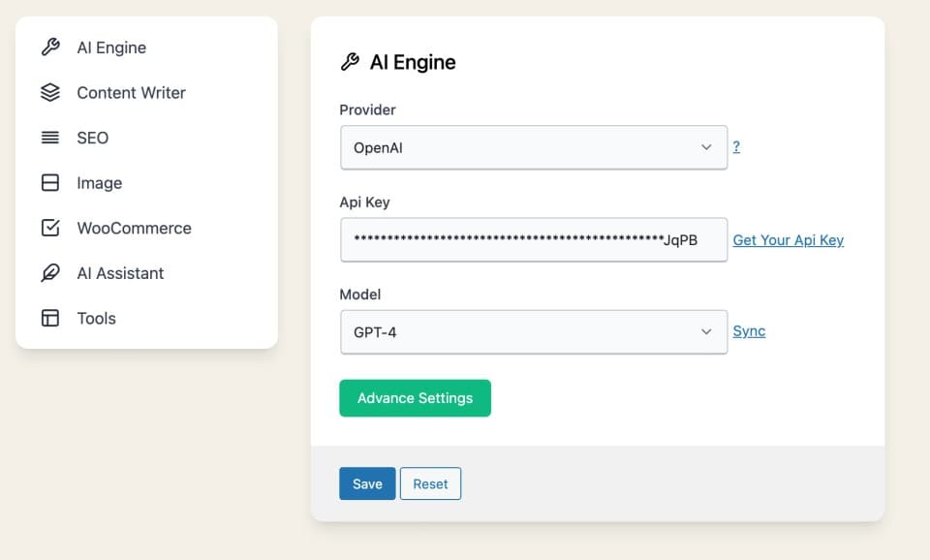Open Advance Settings
This screenshot has height=560, width=930.
pos(416,398)
